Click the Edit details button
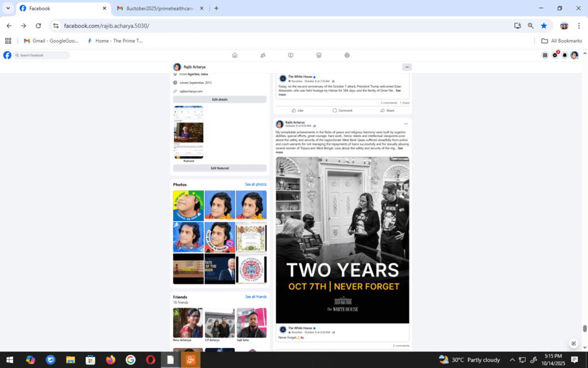Image resolution: width=588 pixels, height=368 pixels. coord(219,99)
